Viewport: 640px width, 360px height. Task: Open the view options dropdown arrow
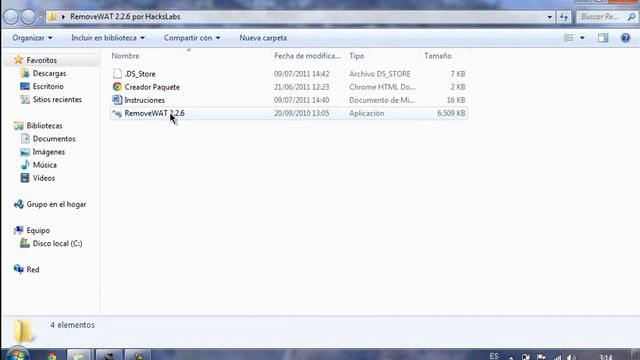point(582,38)
